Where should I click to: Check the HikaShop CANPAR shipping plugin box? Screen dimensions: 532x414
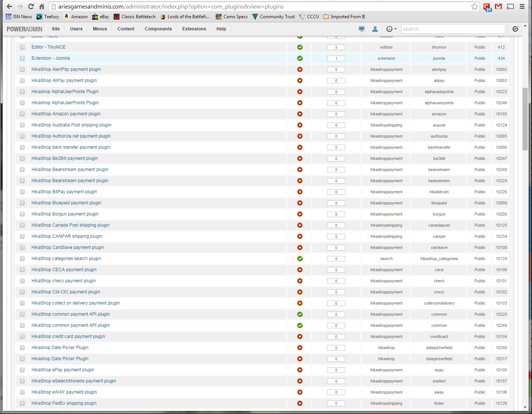point(22,236)
